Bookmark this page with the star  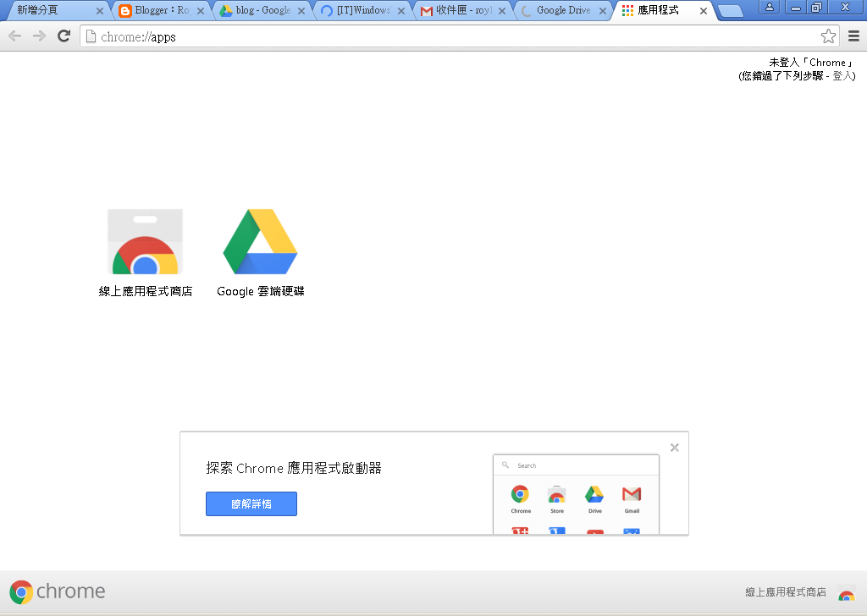pos(828,36)
